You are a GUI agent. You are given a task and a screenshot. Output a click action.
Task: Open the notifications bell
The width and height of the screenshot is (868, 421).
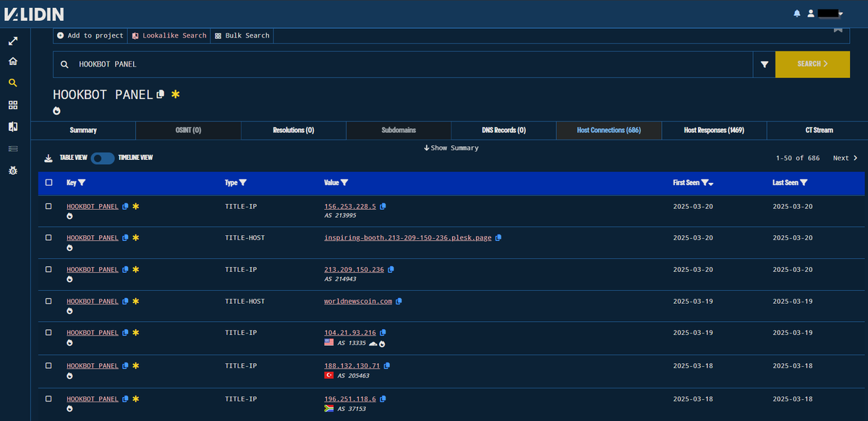coord(797,13)
